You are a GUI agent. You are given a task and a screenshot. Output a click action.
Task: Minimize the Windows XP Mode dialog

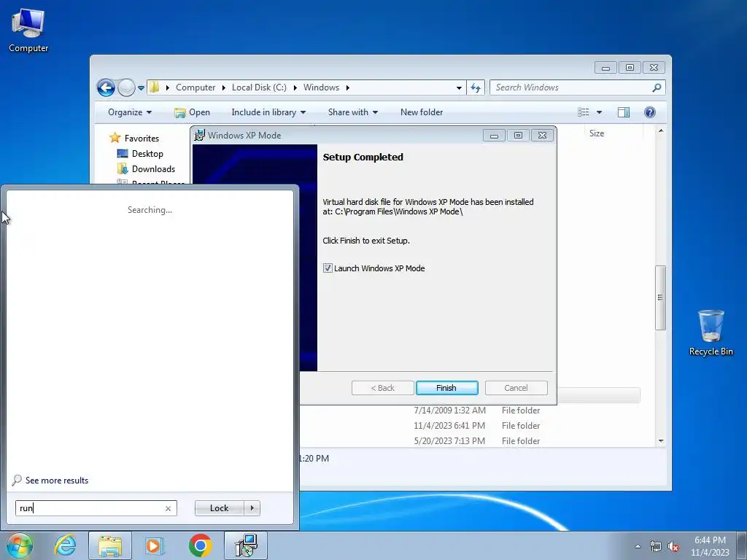pyautogui.click(x=494, y=136)
